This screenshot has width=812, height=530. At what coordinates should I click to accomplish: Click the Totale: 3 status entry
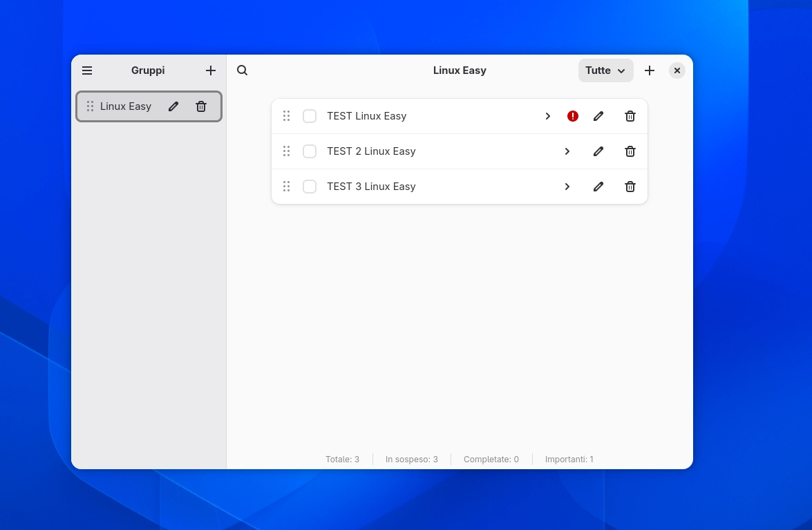(x=342, y=460)
